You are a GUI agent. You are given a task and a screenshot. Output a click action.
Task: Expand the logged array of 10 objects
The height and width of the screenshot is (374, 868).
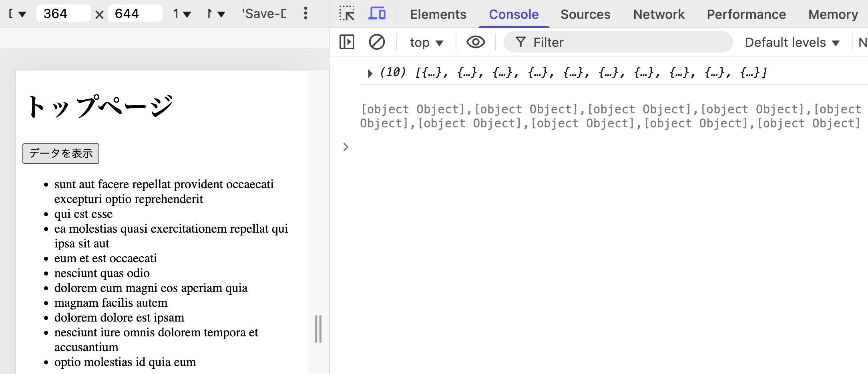coord(370,73)
